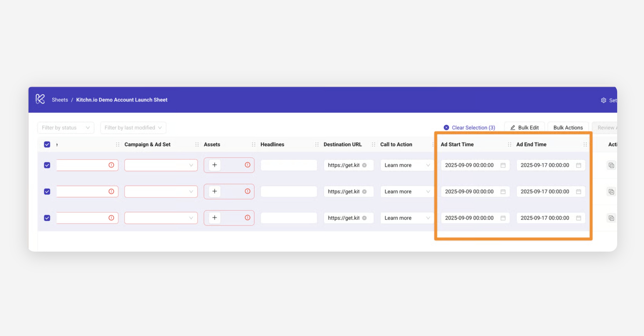Uncheck the first row checkbox

coord(47,165)
